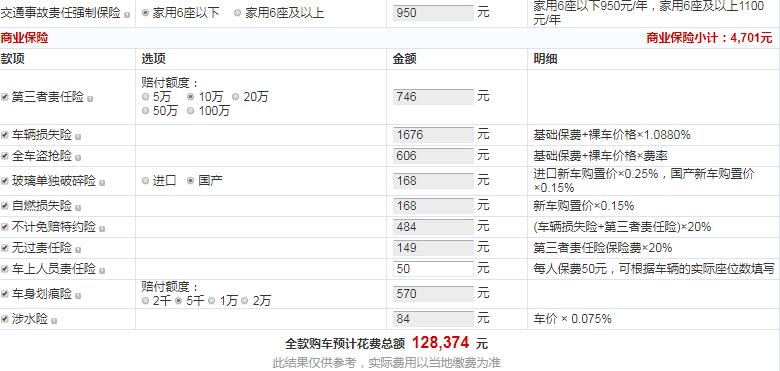Click help icon beside 车上人员责任险
This screenshot has height=371, width=780.
[102, 271]
